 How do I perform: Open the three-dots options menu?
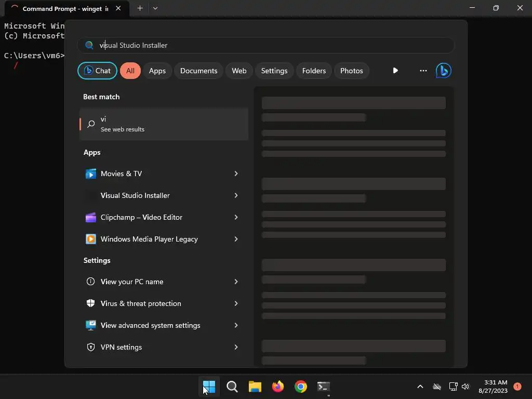pyautogui.click(x=423, y=71)
